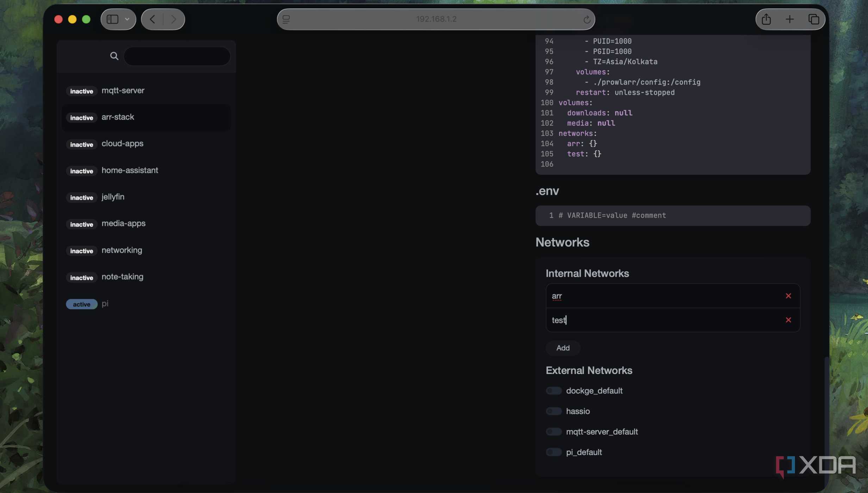Go back with the browser back arrow
This screenshot has width=868, height=493.
click(x=152, y=19)
